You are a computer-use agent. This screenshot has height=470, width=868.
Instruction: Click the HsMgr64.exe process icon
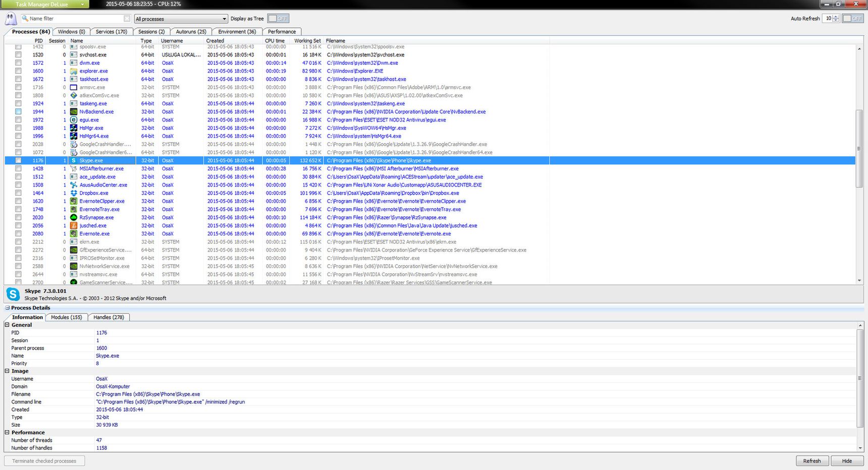[74, 136]
